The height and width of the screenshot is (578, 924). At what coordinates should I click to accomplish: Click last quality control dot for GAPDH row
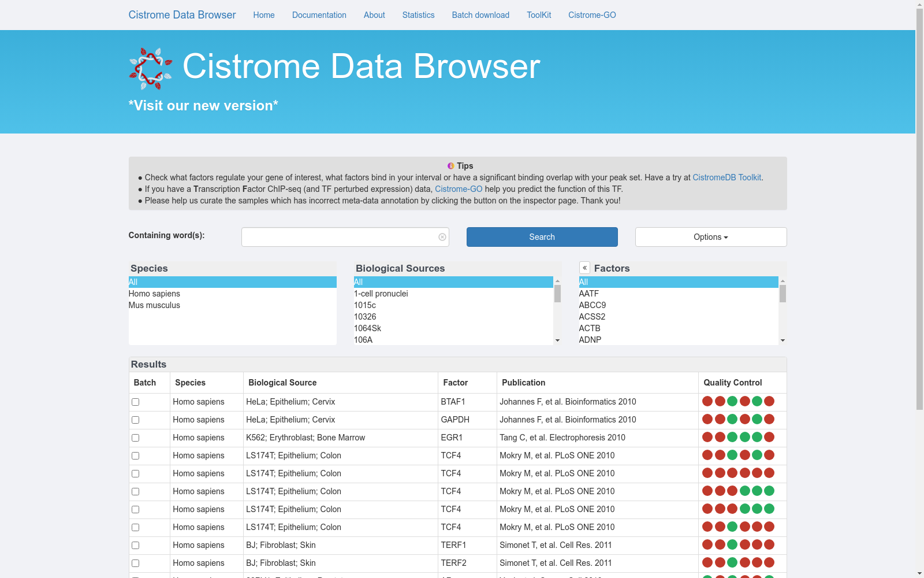[769, 420]
